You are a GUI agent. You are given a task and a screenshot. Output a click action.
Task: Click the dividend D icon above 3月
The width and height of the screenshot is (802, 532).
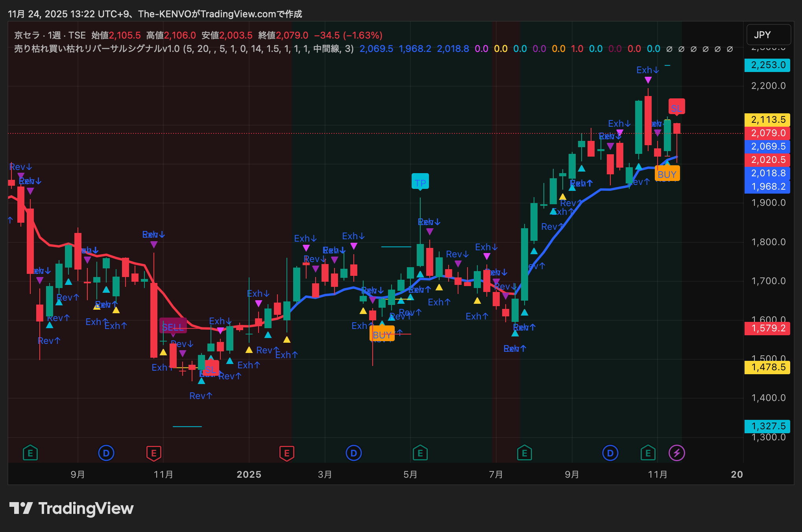pyautogui.click(x=353, y=453)
